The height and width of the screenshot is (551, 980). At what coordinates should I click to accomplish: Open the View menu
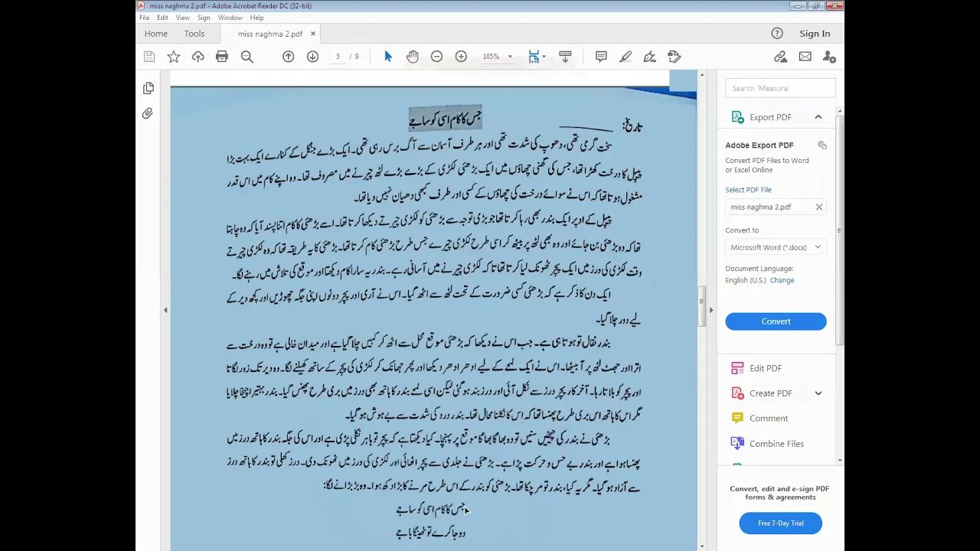click(x=183, y=18)
